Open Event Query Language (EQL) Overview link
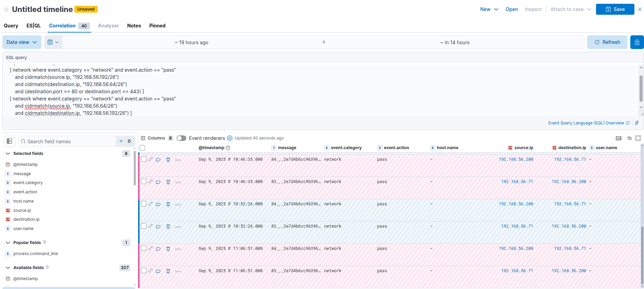The height and width of the screenshot is (289, 644). (586, 123)
